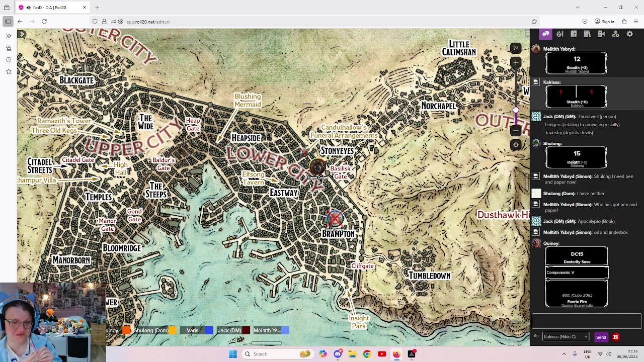
Task: Zoom out of the map with minus button
Action: tap(516, 131)
